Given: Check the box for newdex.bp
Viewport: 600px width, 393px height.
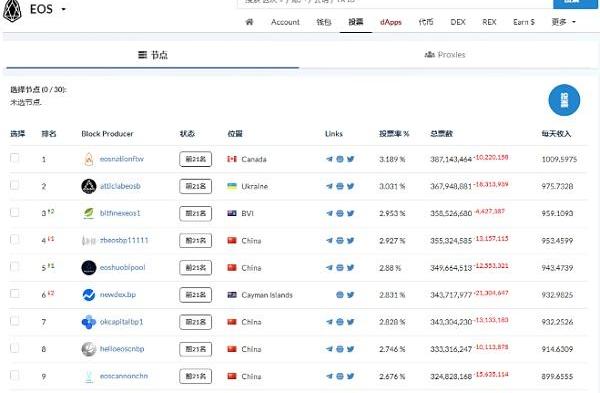Looking at the screenshot, I should point(15,294).
